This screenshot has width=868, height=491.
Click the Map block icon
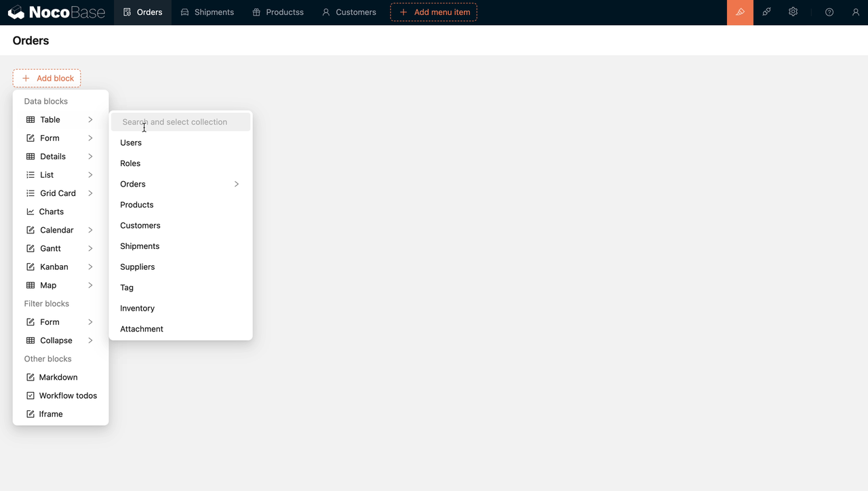tap(31, 286)
